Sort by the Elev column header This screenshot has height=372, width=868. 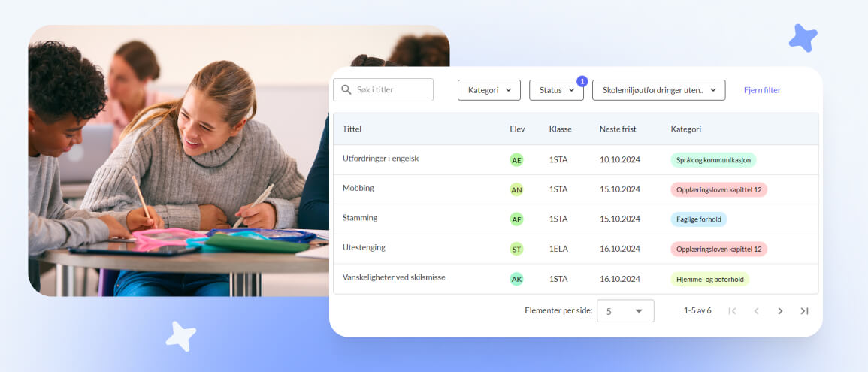517,129
